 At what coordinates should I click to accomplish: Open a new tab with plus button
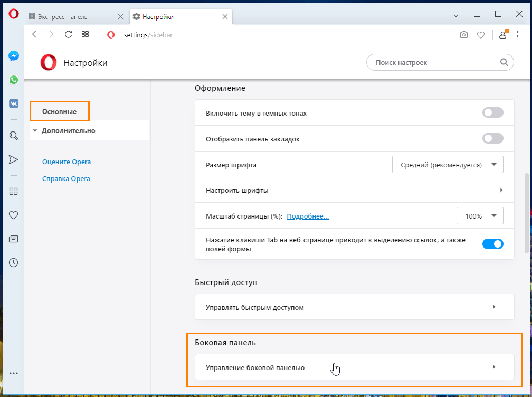coord(241,16)
